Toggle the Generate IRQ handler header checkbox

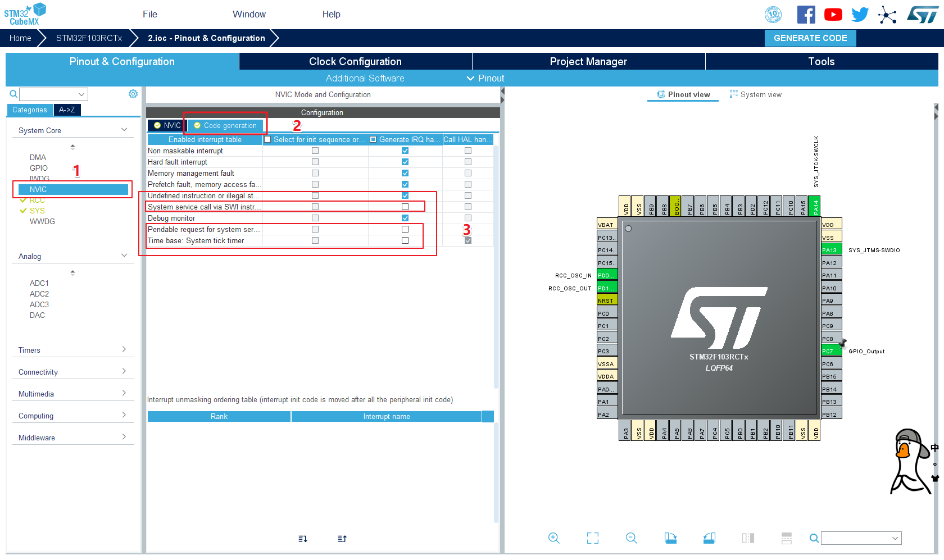tap(373, 139)
